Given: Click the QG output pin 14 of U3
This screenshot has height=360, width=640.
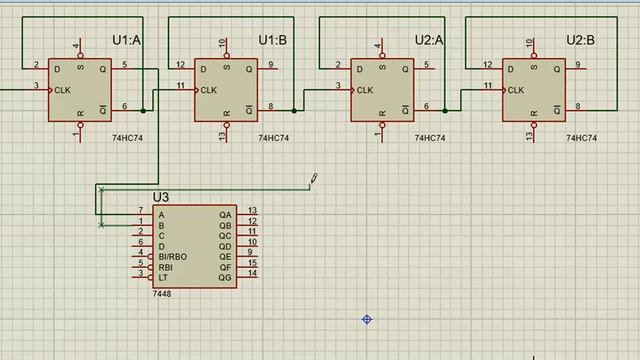Looking at the screenshot, I should click(x=247, y=278).
